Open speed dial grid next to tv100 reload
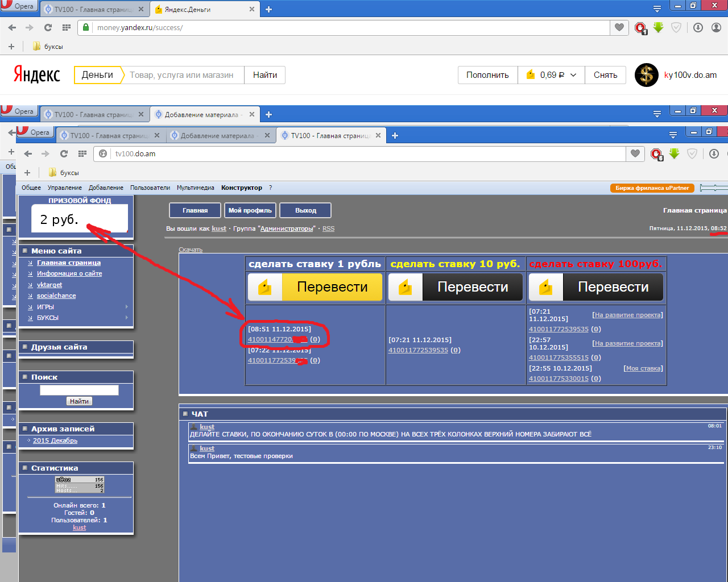This screenshot has width=728, height=582. tap(82, 153)
